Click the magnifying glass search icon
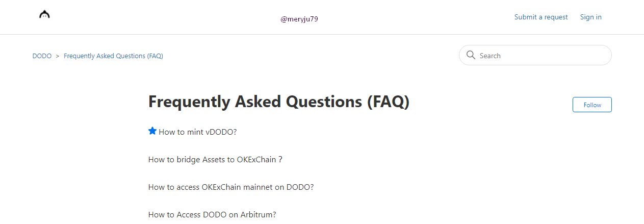Image resolution: width=644 pixels, height=224 pixels. [471, 55]
